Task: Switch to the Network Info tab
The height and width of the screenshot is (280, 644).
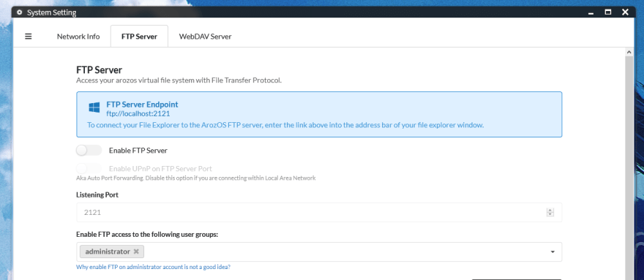Action: (x=78, y=36)
